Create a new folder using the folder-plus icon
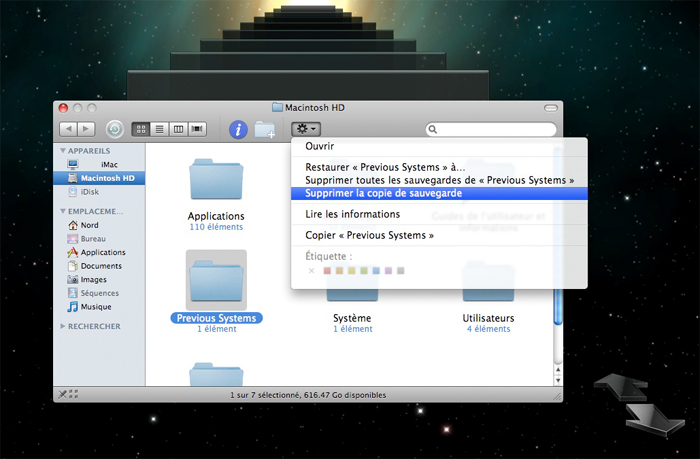This screenshot has width=700, height=459. [265, 129]
